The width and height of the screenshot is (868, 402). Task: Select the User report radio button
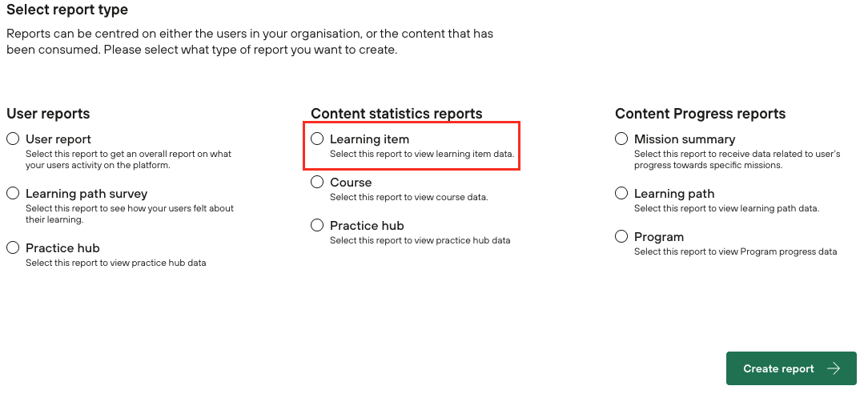pos(13,139)
